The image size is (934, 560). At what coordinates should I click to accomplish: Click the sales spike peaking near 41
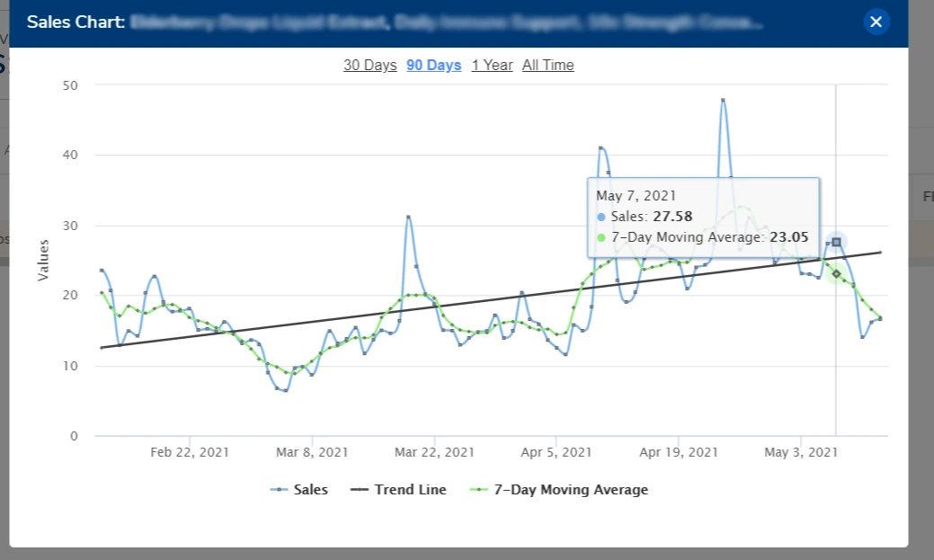(600, 148)
